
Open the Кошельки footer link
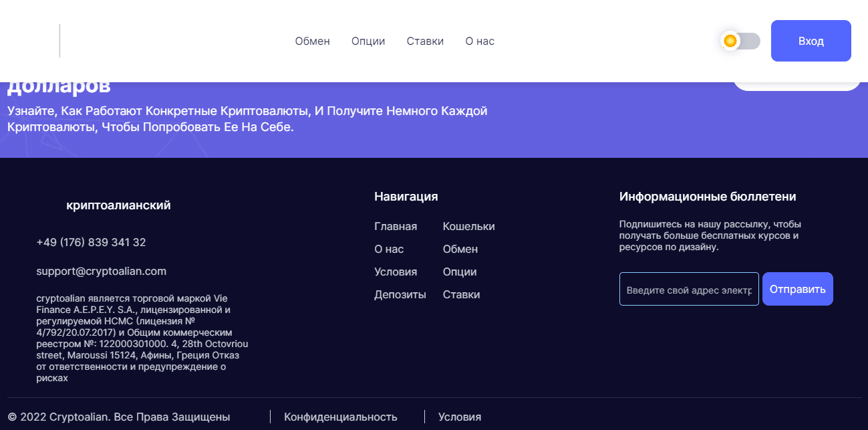468,226
